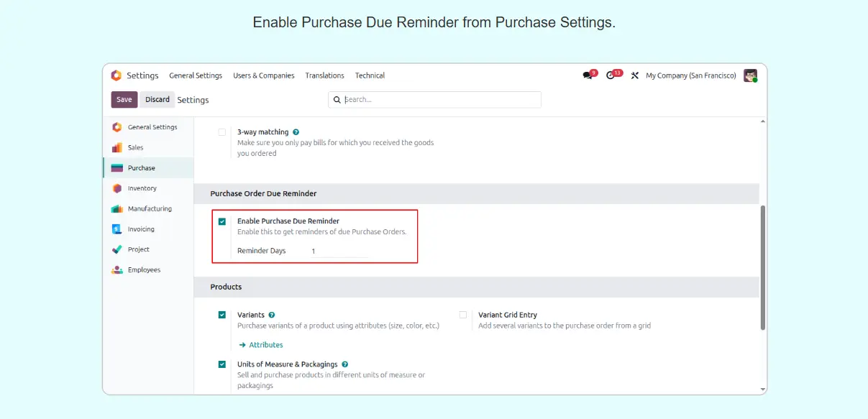Open the Users & Companies menu
The height and width of the screenshot is (419, 868).
coord(263,75)
